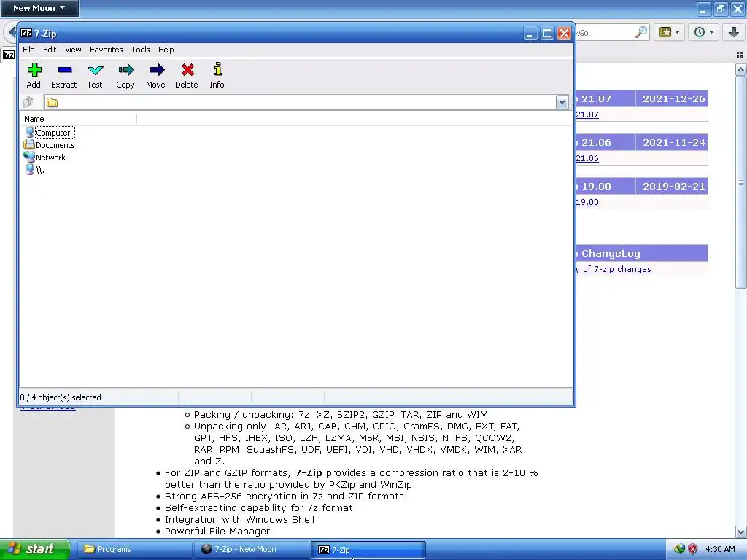Select the Network item
Screen dimensions: 747x560
pos(44,157)
